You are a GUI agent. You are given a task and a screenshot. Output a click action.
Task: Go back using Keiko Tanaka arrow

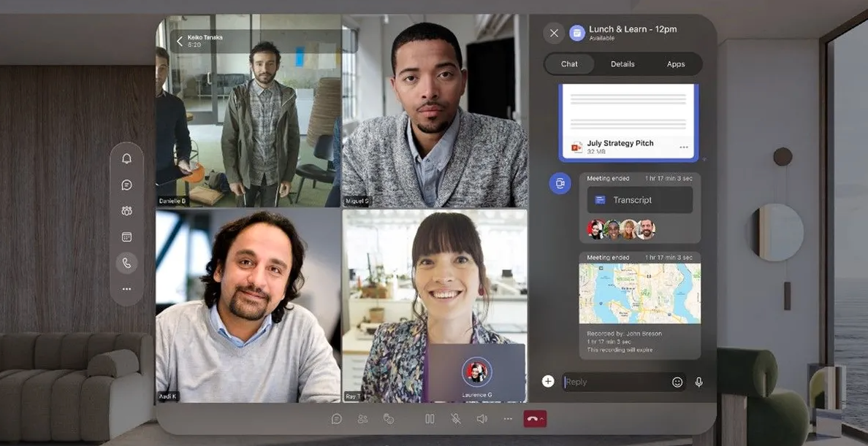[x=180, y=41]
